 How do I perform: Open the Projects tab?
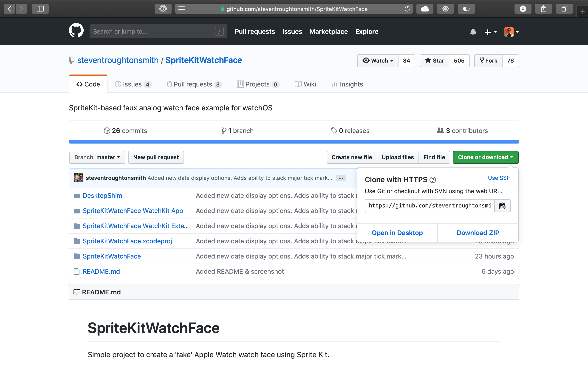coord(258,84)
